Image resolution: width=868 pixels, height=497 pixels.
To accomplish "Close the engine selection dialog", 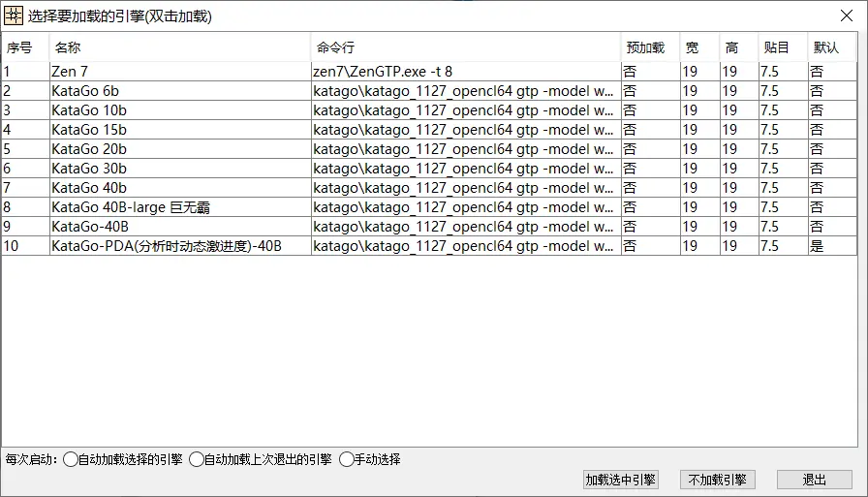I will tap(845, 16).
